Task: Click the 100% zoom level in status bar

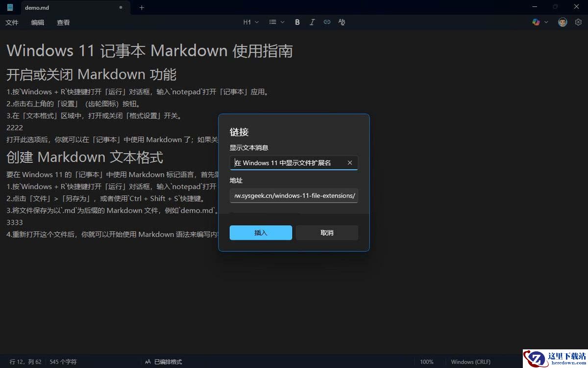Action: (x=427, y=362)
